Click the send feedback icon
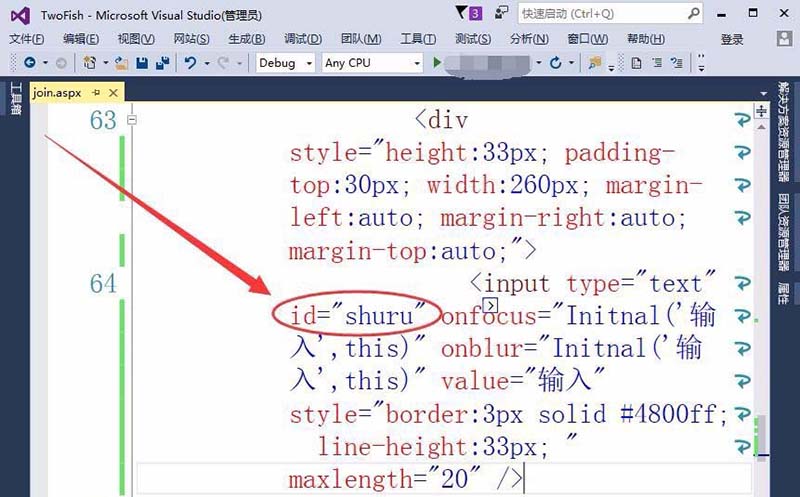This screenshot has height=497, width=800. coord(501,13)
